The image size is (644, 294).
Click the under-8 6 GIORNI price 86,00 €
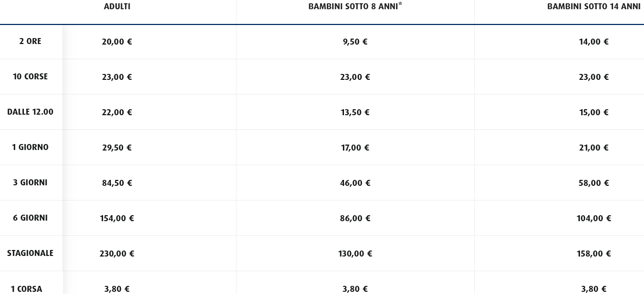(355, 218)
